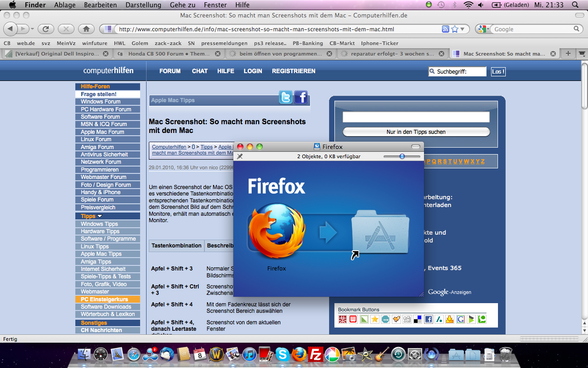Open the bookmark star dropdown arrow

[463, 29]
